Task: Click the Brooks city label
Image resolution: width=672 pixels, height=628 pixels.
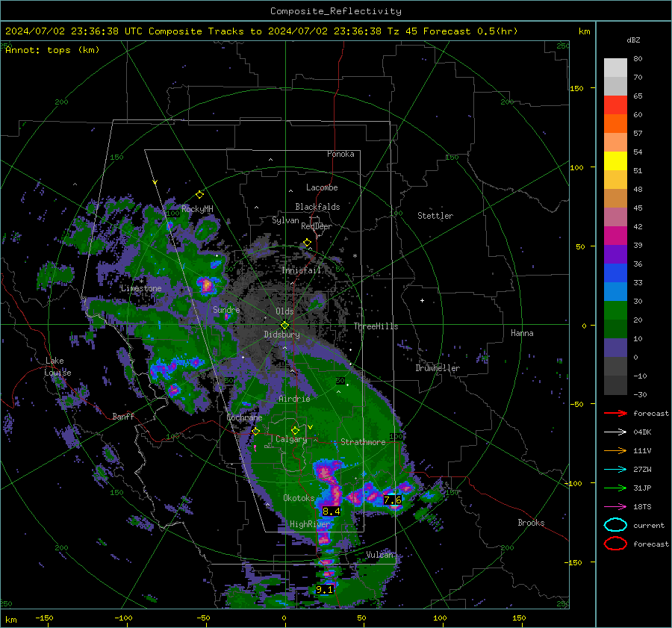Action: (531, 523)
